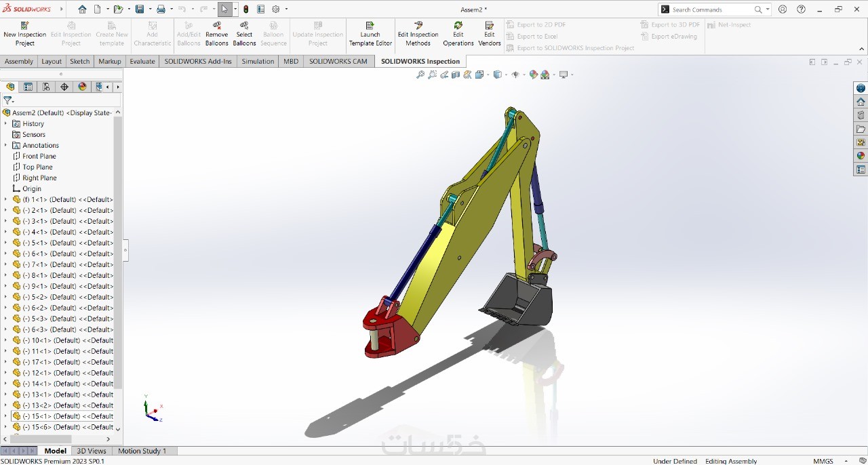The image size is (868, 465).
Task: Launch Template Editor
Action: tap(370, 34)
